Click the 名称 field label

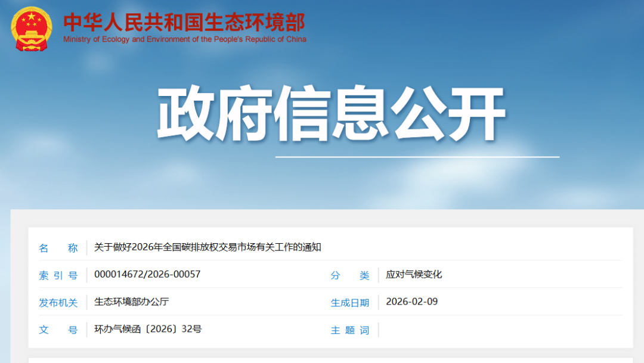click(58, 248)
